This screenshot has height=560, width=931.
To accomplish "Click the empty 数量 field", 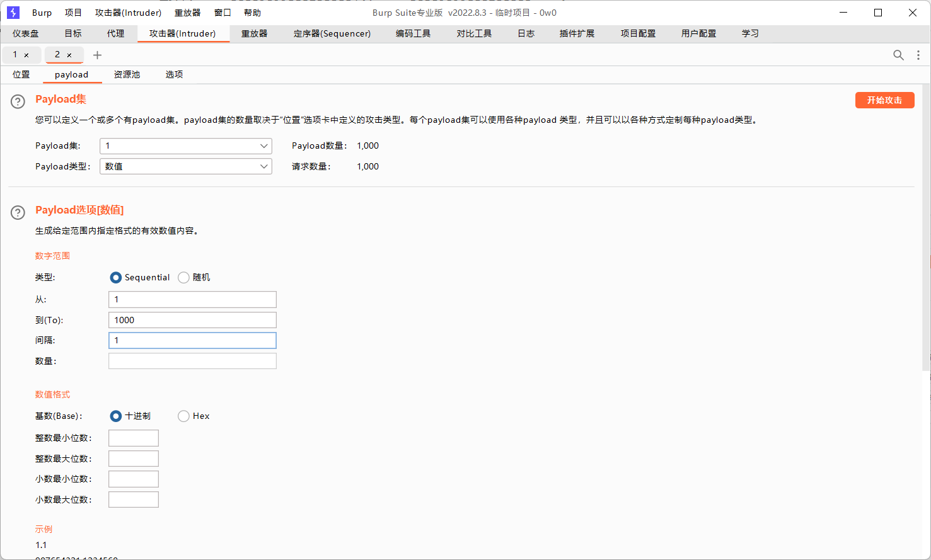I will [192, 361].
